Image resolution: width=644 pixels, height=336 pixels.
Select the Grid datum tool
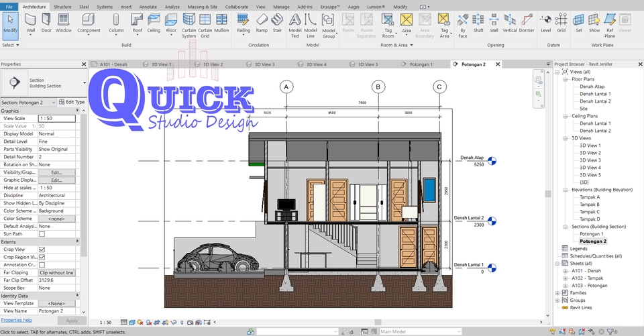pyautogui.click(x=561, y=23)
